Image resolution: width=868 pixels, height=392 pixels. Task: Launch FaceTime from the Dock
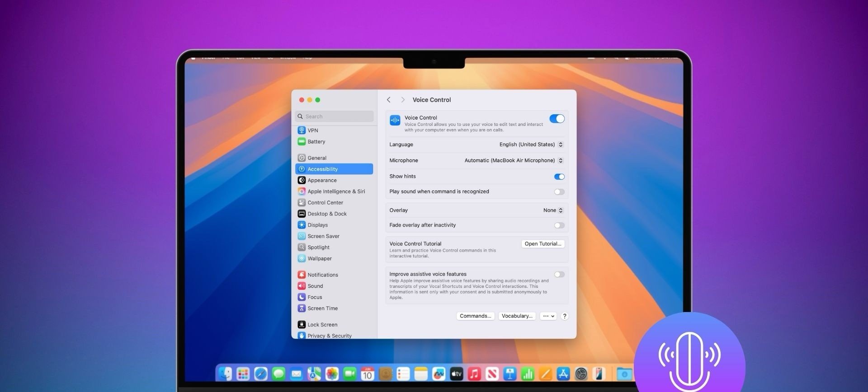coord(349,373)
